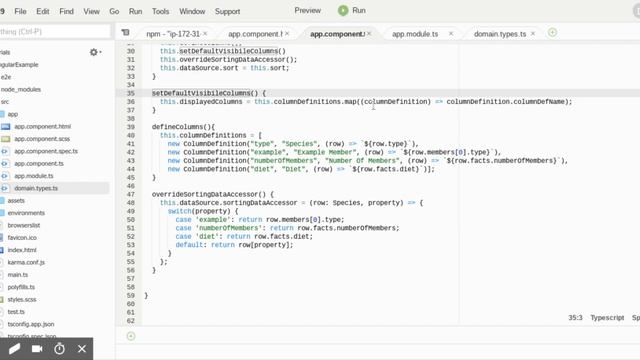Open the file tree settings gear

coord(95,52)
